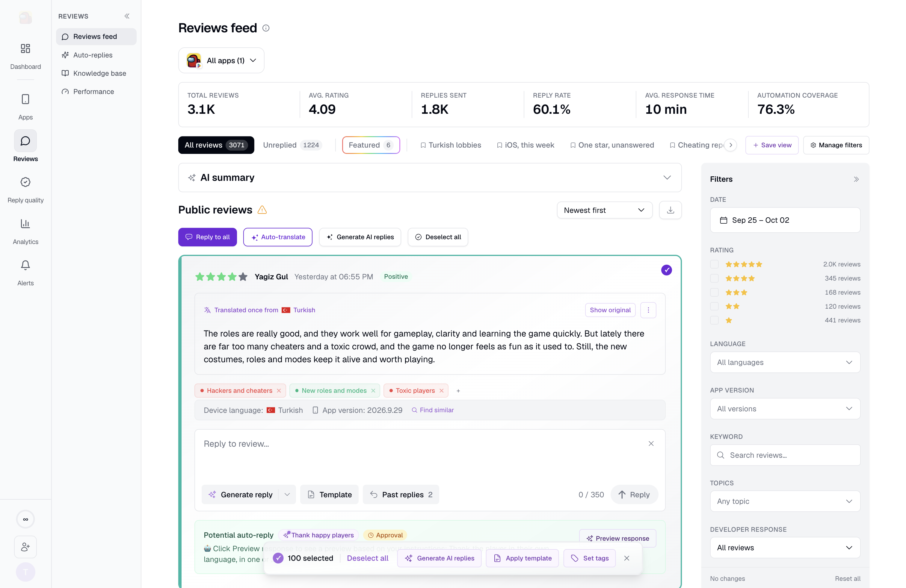This screenshot has width=906, height=588.
Task: Click the warning icon next to Public reviews
Action: (262, 210)
